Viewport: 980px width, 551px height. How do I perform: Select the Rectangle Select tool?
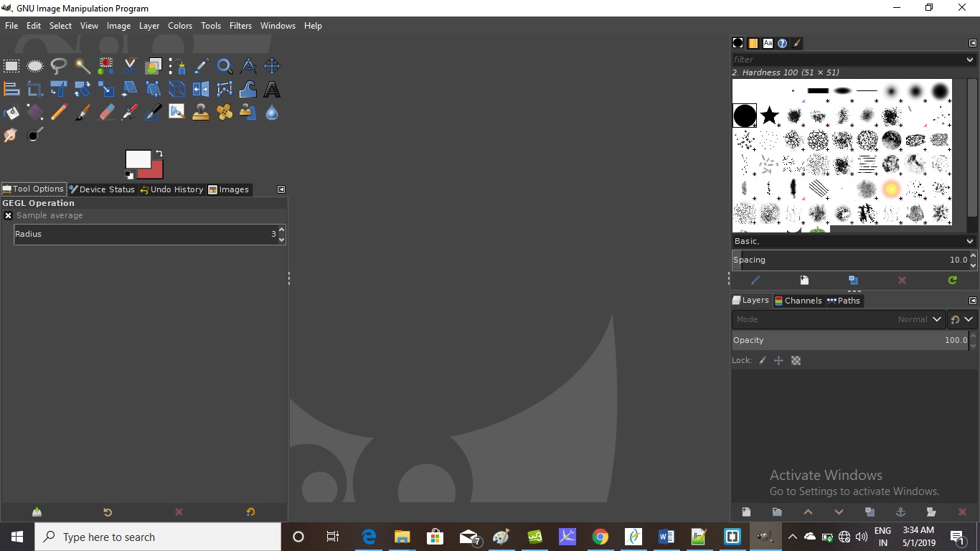point(11,67)
